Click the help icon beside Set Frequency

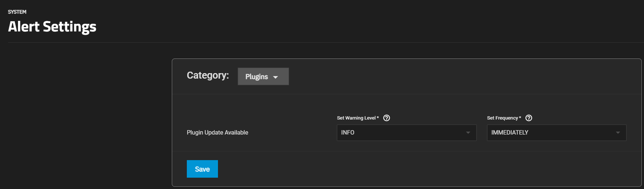529,118
